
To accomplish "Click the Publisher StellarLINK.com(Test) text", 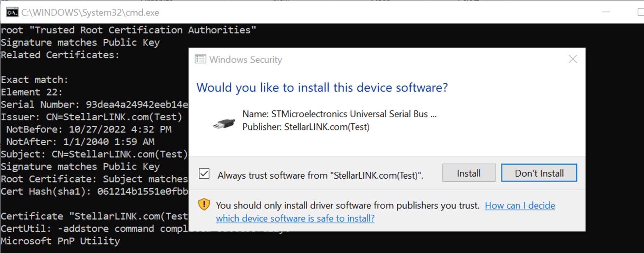I will (x=306, y=127).
